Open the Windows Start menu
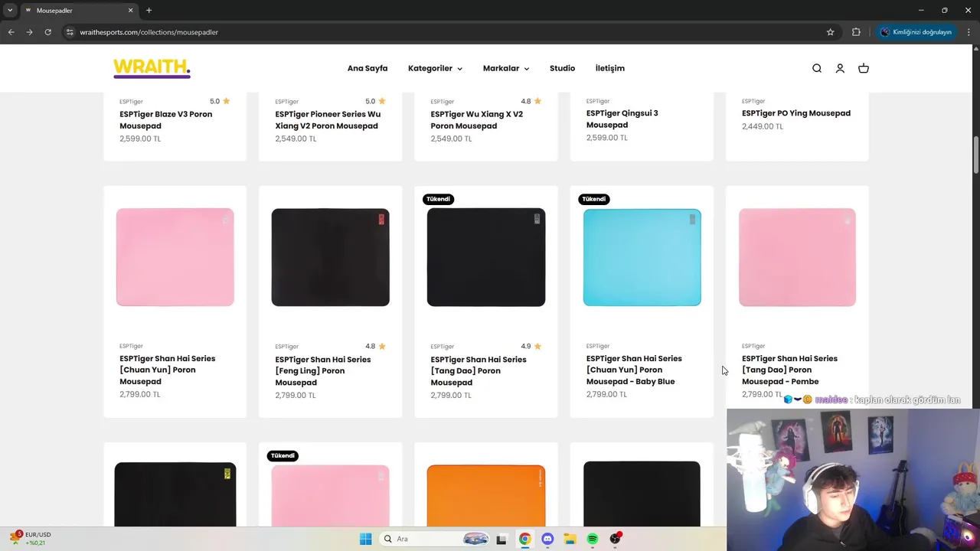Screen dimensions: 980x551 click(x=366, y=539)
